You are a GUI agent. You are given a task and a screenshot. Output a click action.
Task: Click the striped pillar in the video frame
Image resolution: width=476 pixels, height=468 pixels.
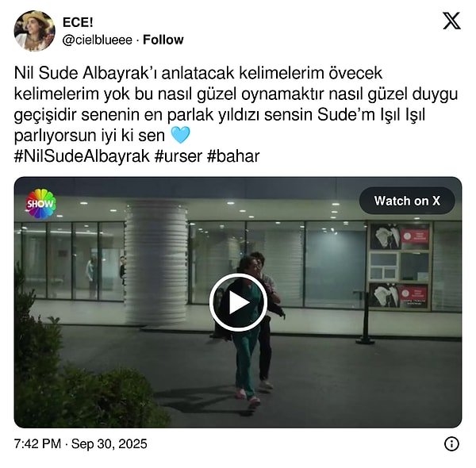pos(156,264)
